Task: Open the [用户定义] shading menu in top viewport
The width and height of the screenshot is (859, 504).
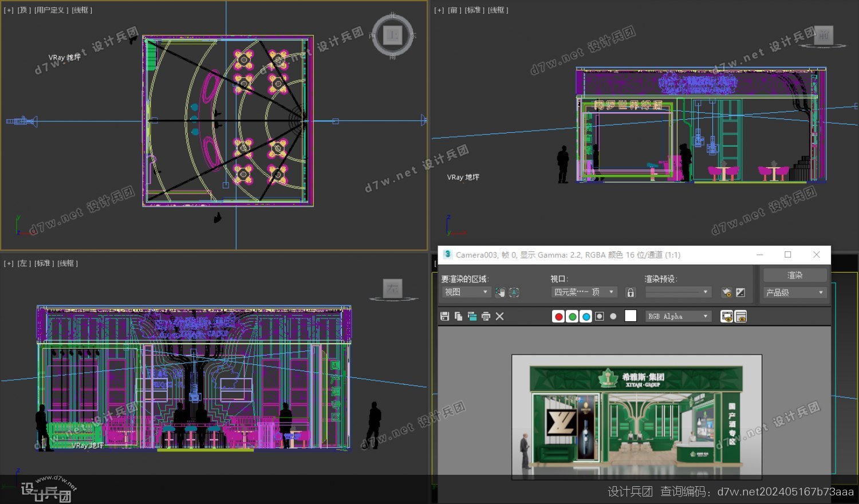Action: click(x=52, y=10)
